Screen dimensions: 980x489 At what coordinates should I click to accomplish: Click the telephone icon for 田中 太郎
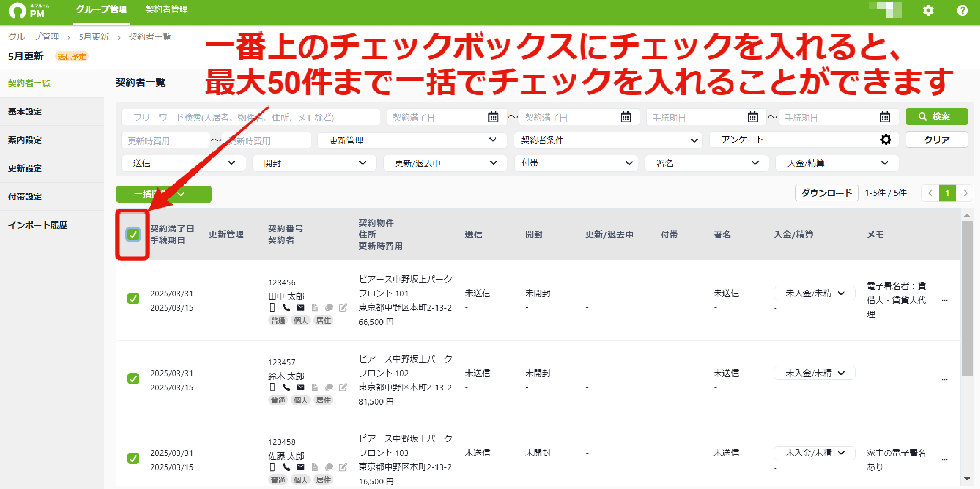click(286, 307)
